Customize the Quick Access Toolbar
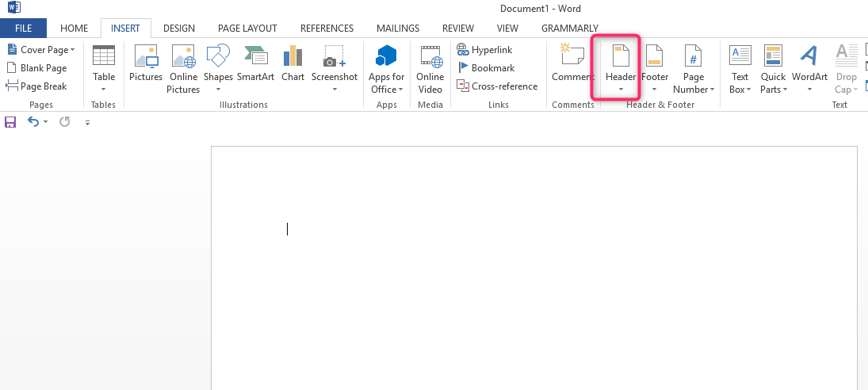 [x=87, y=123]
